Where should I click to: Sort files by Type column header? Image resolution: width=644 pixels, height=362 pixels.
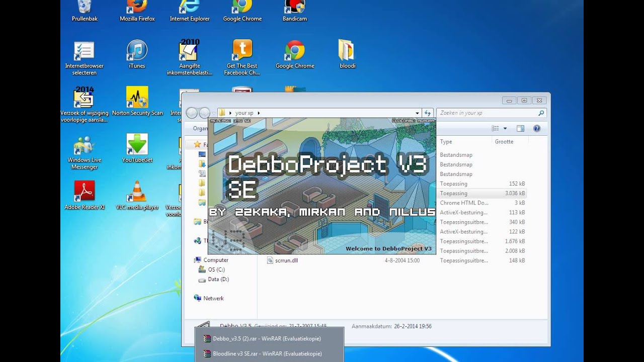pos(446,142)
